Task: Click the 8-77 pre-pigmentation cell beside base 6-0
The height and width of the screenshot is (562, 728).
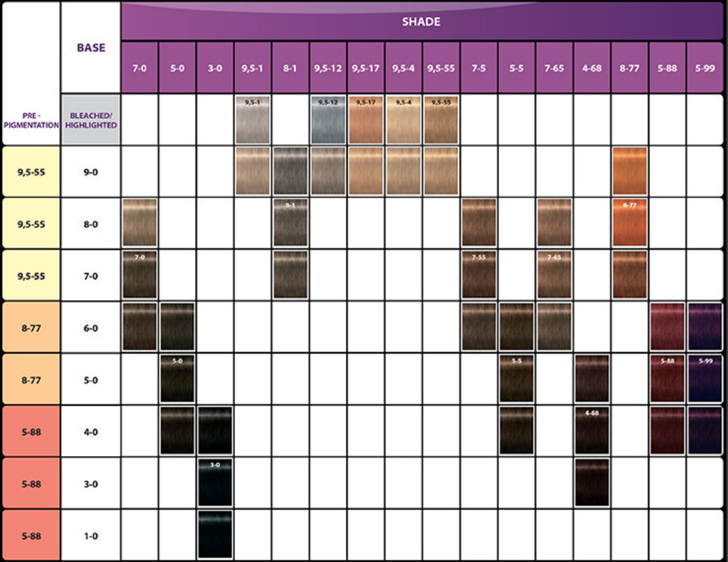Action: coord(30,327)
